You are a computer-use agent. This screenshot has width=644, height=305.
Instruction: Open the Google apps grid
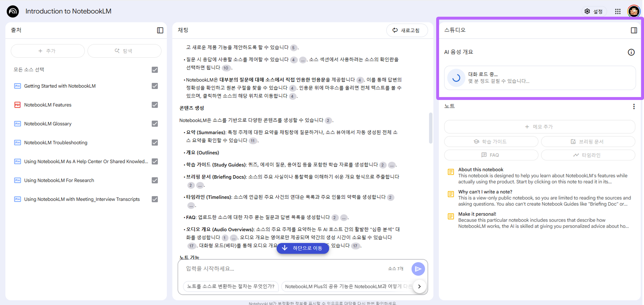[x=618, y=11]
